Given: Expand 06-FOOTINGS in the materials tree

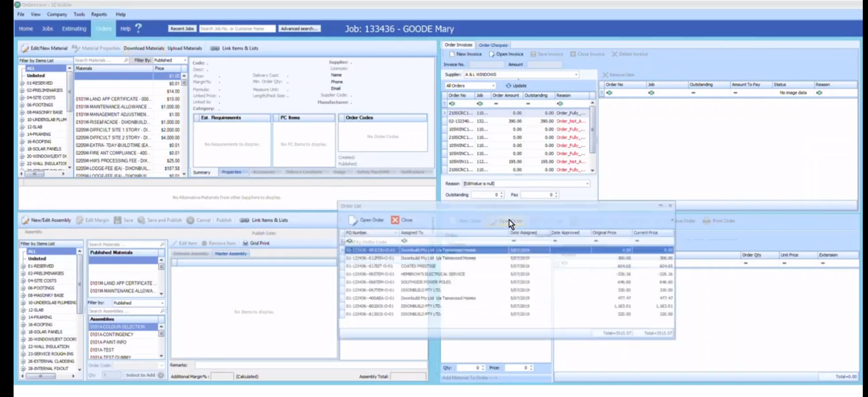Looking at the screenshot, I should tap(22, 105).
